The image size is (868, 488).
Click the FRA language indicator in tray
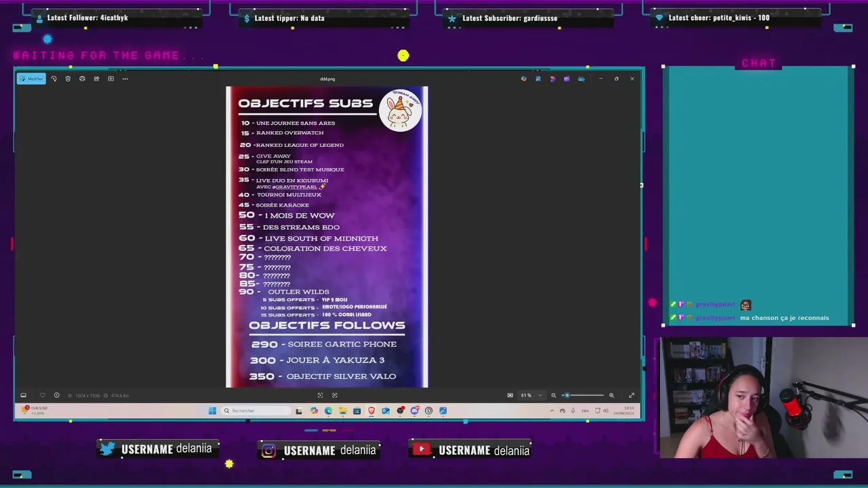[585, 410]
